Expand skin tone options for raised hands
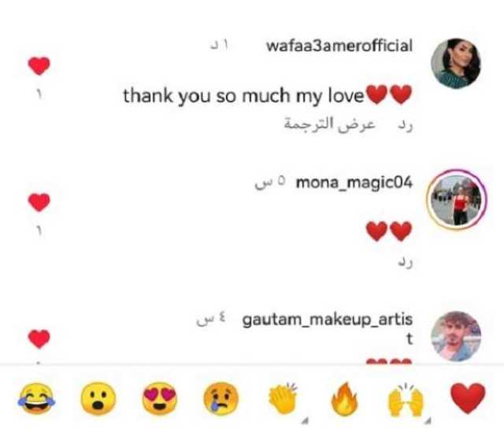Viewport: 504px width, 428px height. [428, 420]
